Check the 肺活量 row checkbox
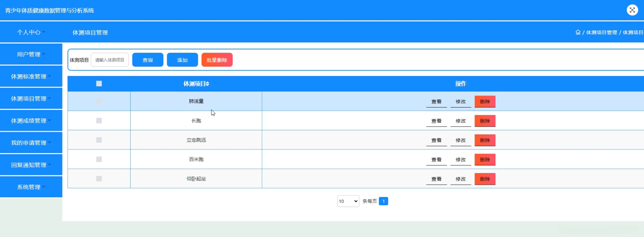The height and width of the screenshot is (237, 644). (99, 101)
